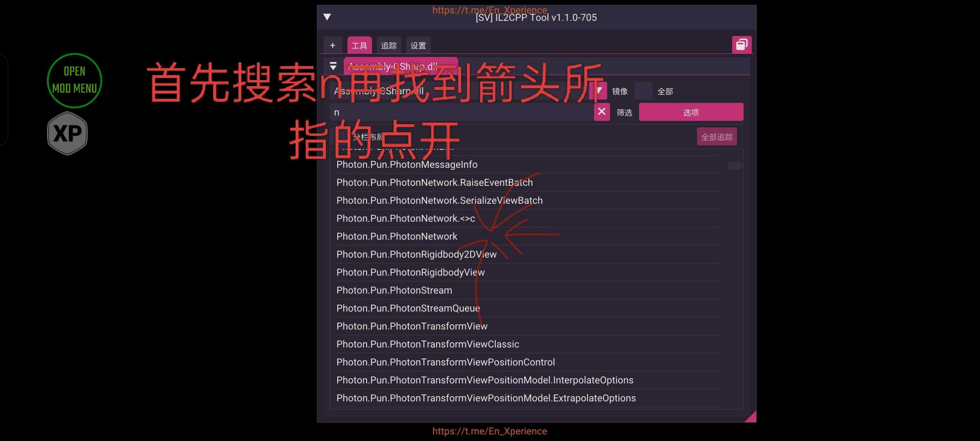
Task: Click the window stack icon at top right
Action: click(742, 45)
